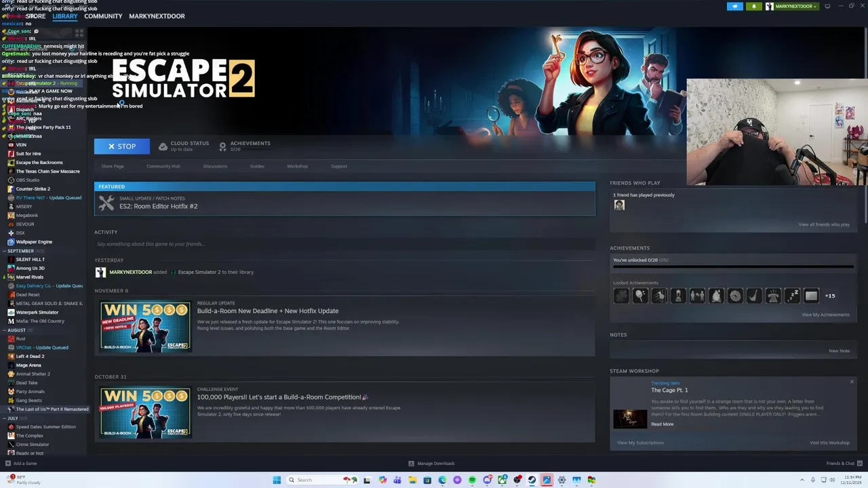This screenshot has width=868, height=488.
Task: Click the clover locked achievement icon
Action: [621, 296]
